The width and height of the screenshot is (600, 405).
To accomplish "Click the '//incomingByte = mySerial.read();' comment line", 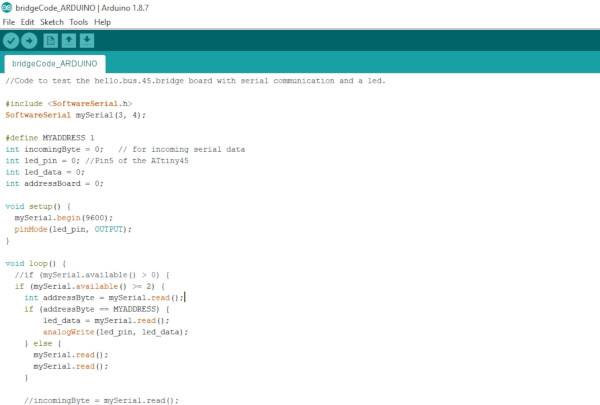I will point(101,400).
